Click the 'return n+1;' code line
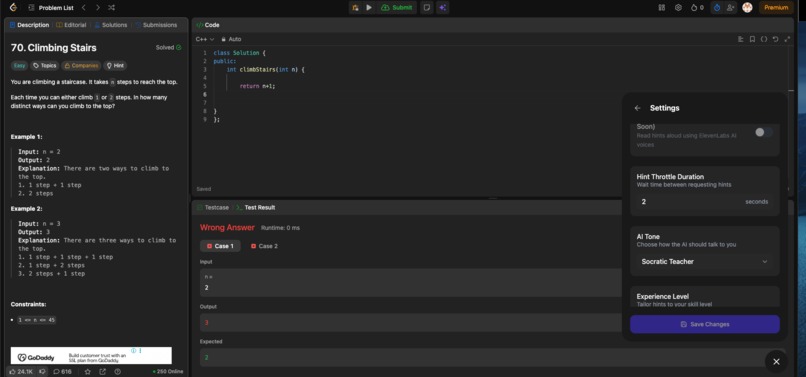 pyautogui.click(x=258, y=86)
